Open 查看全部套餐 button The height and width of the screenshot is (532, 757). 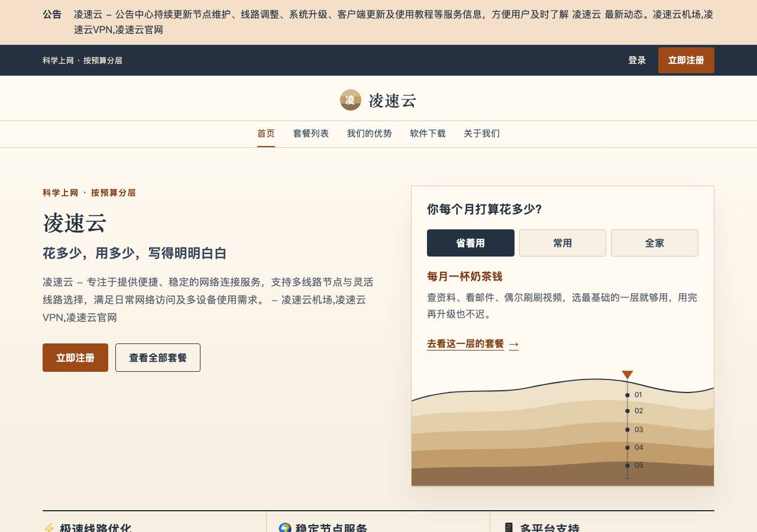coord(158,358)
